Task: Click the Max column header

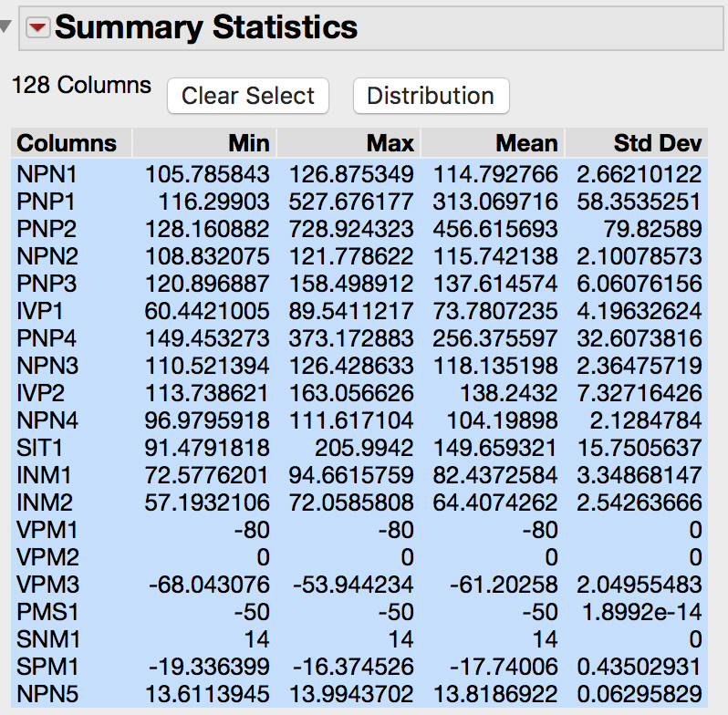Action: (390, 143)
